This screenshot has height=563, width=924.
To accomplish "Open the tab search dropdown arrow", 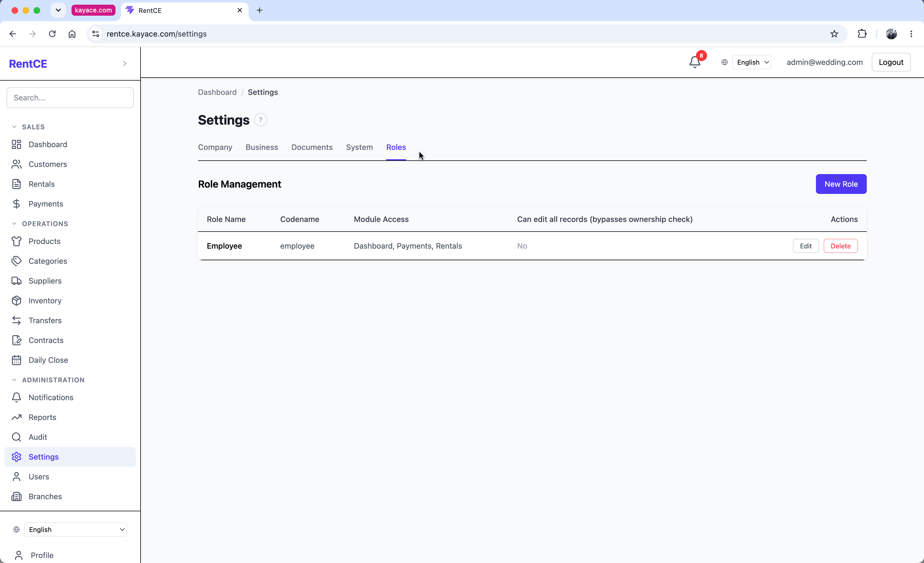I will (x=58, y=10).
